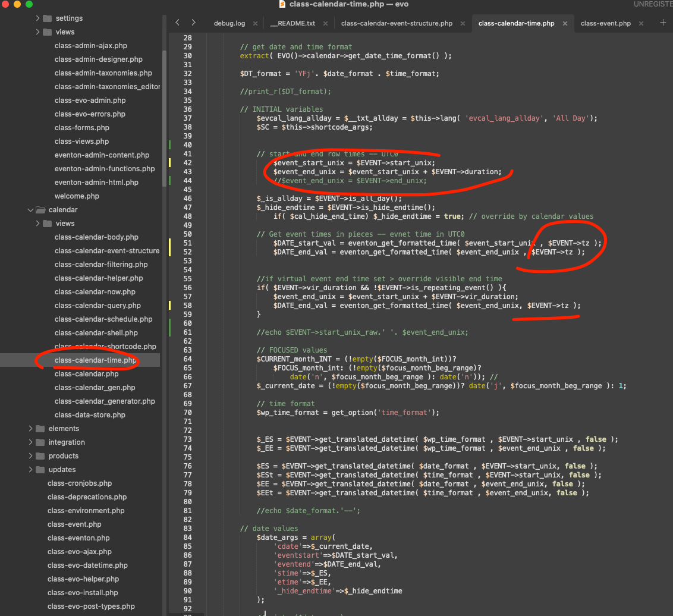
Task: Close the class-event.php tab
Action: (641, 24)
